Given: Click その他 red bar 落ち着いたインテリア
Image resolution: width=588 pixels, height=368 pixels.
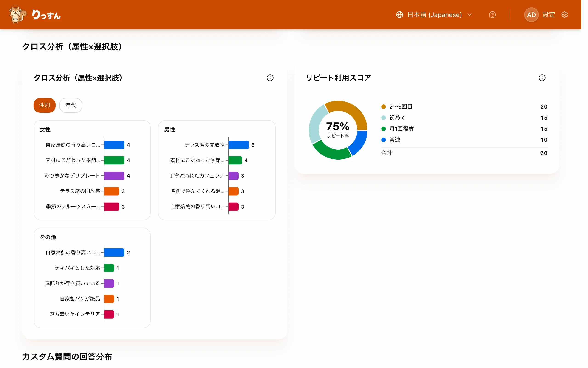Looking at the screenshot, I should 109,314.
